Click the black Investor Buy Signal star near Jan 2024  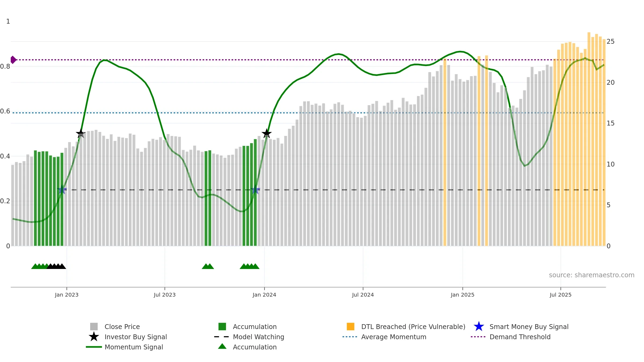click(266, 133)
